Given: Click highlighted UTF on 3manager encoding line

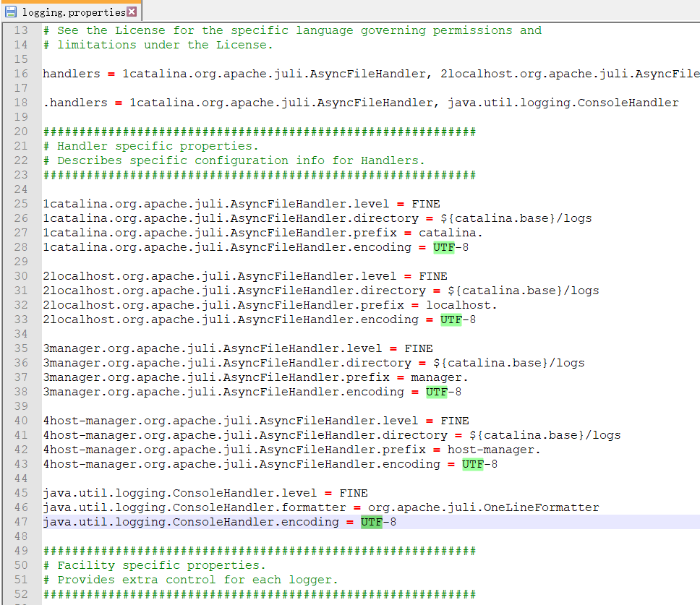Looking at the screenshot, I should coord(437,392).
